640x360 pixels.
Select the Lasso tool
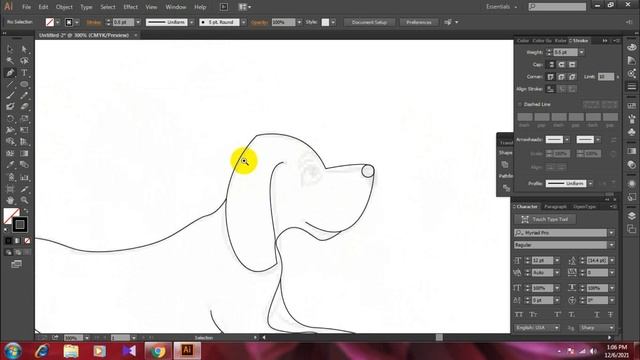pos(24,61)
